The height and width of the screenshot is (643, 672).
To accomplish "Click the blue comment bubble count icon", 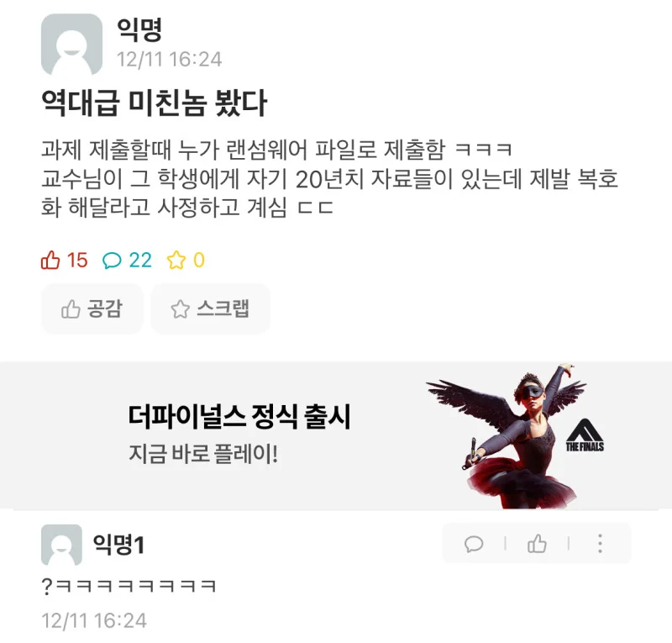I will (112, 261).
